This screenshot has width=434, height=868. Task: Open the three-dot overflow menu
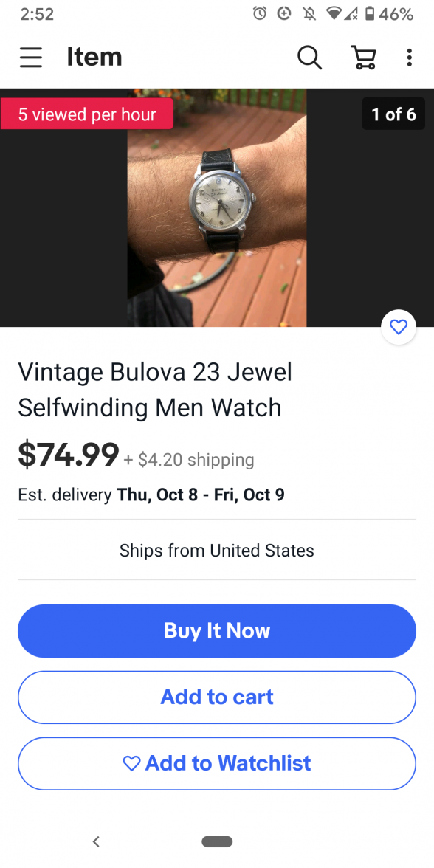(409, 57)
